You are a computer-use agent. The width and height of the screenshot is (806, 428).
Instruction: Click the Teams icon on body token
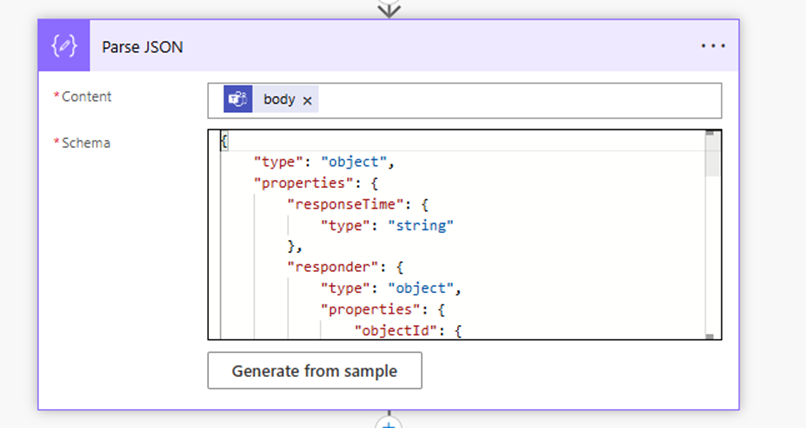coord(238,99)
